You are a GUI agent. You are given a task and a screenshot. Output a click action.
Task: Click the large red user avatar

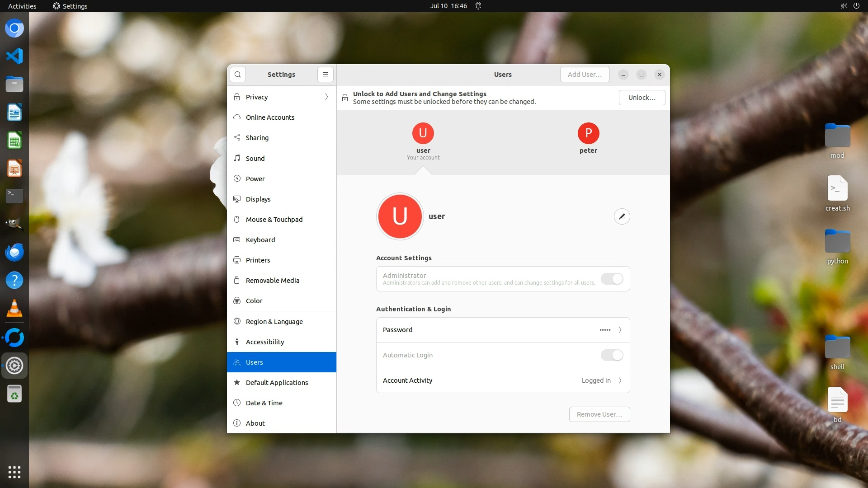[400, 216]
